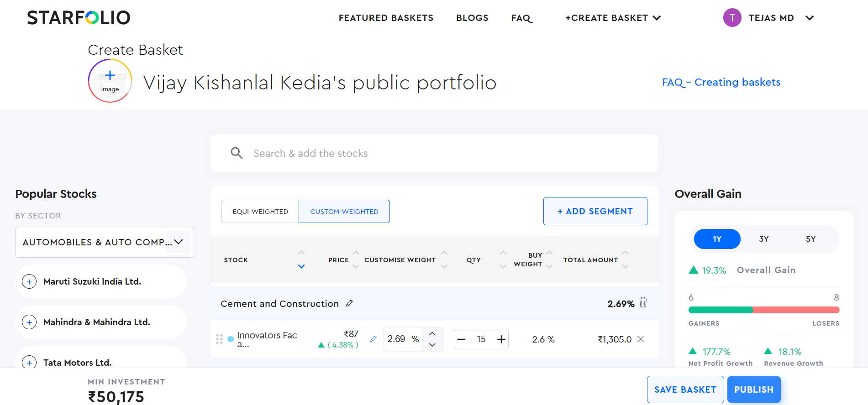Click the pencil icon beside Innovators price
The width and height of the screenshot is (868, 405).
[x=374, y=339]
